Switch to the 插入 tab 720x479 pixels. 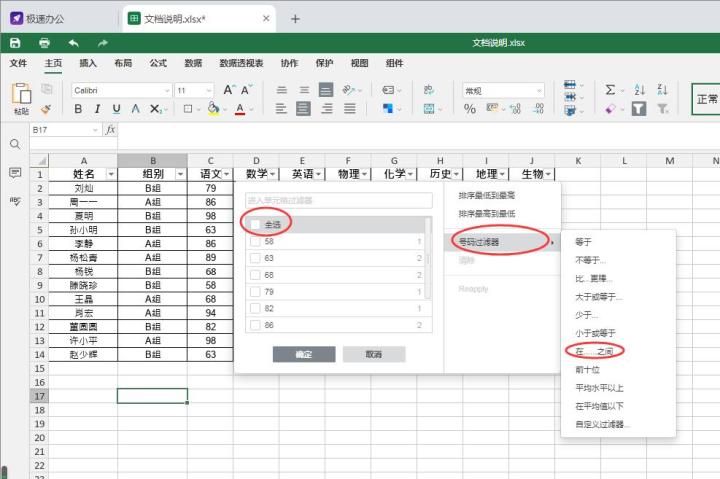(88, 63)
